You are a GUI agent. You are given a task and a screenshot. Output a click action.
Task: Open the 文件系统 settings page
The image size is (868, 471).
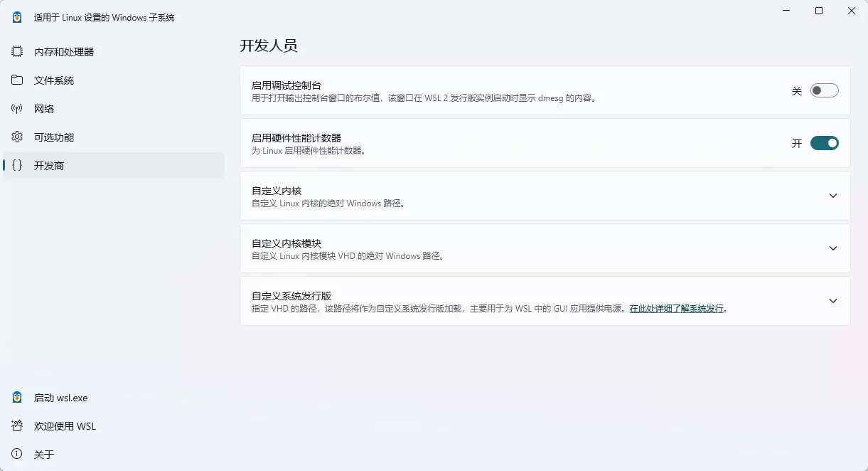point(114,80)
